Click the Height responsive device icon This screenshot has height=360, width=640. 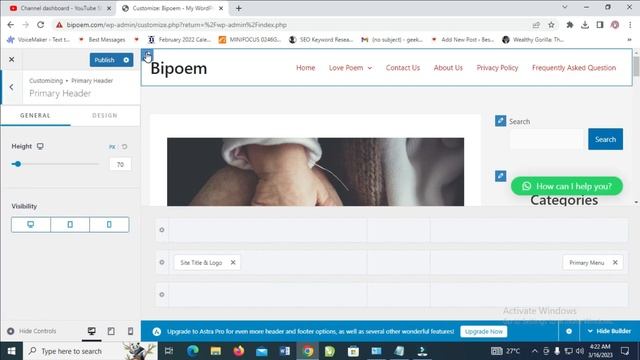[x=40, y=146]
